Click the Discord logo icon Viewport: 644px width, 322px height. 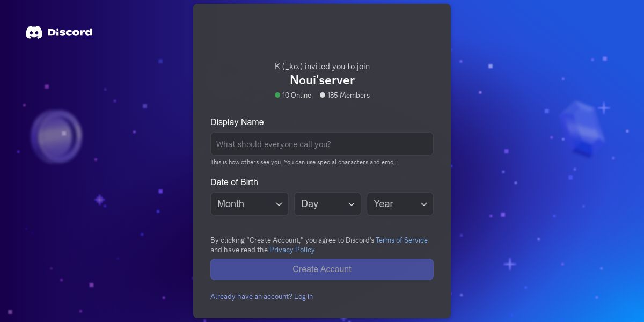coord(34,32)
